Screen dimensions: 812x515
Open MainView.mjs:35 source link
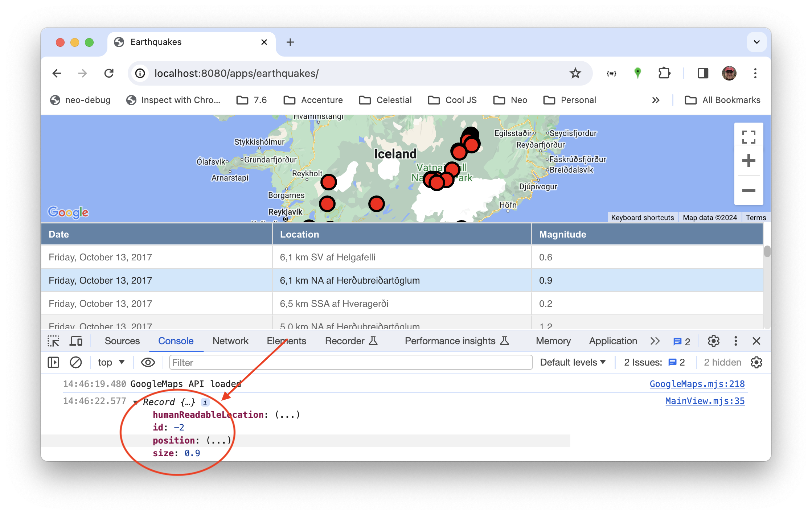click(x=705, y=401)
